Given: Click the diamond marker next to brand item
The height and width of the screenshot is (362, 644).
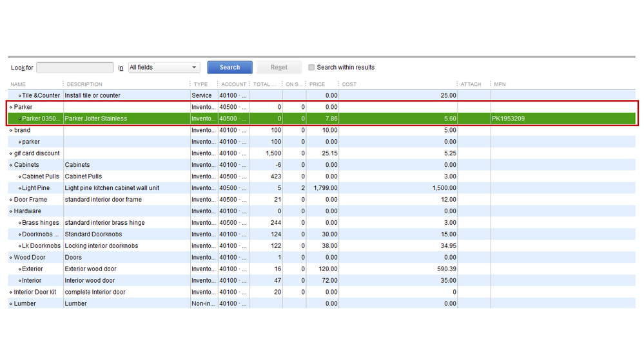Looking at the screenshot, I should pos(11,131).
